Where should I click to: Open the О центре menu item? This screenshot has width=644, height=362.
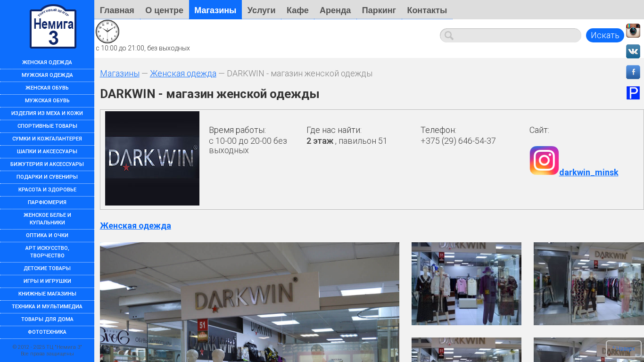(165, 10)
